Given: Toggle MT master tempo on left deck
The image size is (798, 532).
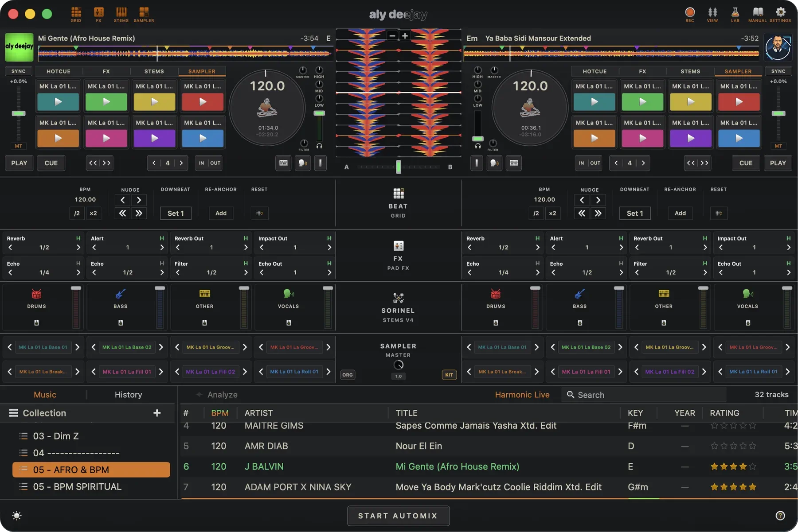Looking at the screenshot, I should (x=19, y=146).
